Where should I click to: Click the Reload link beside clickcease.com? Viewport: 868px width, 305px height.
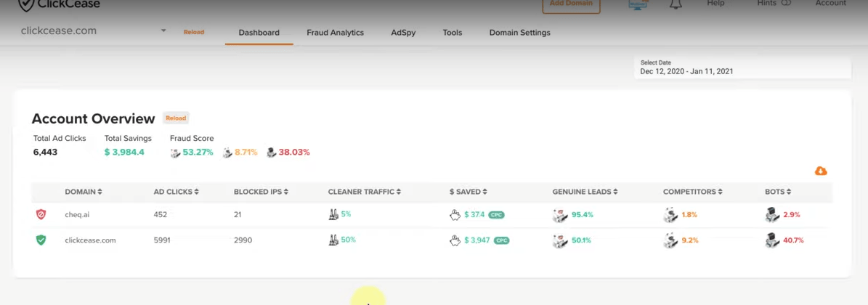pyautogui.click(x=194, y=32)
